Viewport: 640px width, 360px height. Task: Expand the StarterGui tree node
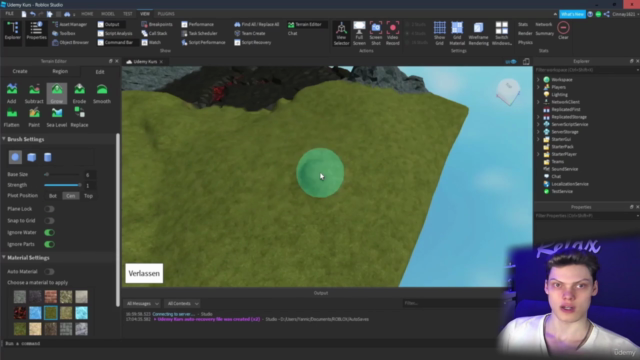[x=538, y=139]
